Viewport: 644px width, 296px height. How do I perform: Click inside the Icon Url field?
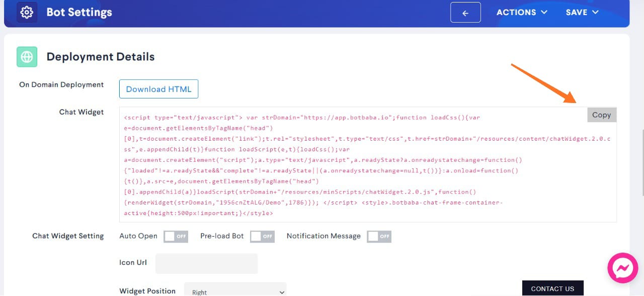tap(206, 263)
